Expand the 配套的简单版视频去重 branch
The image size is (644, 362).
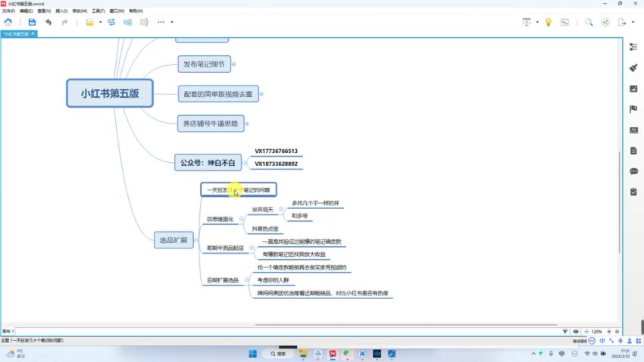261,94
